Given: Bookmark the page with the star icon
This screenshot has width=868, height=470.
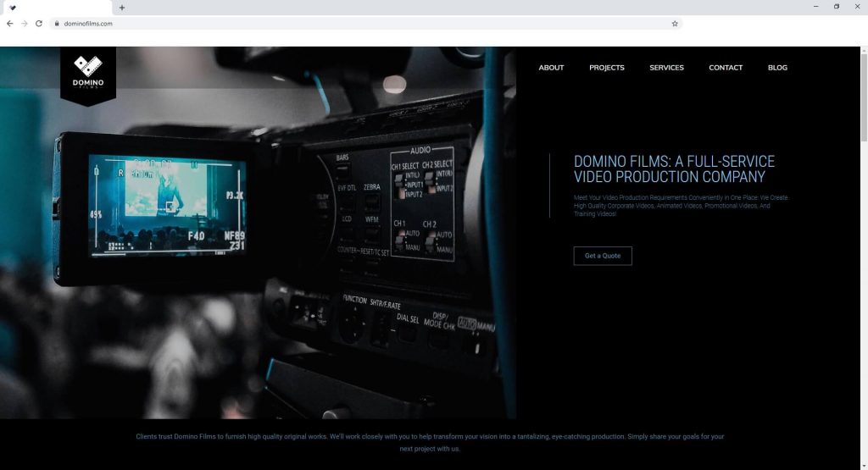Looking at the screenshot, I should (x=675, y=24).
